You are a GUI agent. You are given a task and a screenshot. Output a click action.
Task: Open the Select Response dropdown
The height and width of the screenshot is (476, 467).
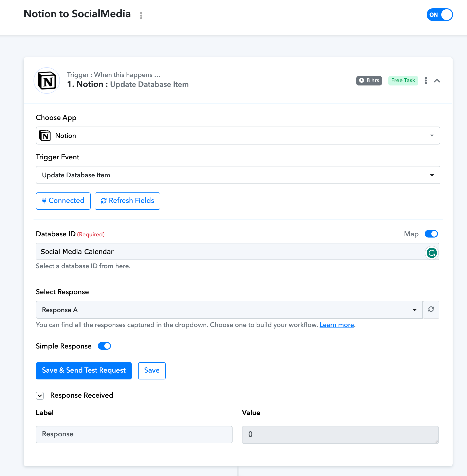pos(229,310)
